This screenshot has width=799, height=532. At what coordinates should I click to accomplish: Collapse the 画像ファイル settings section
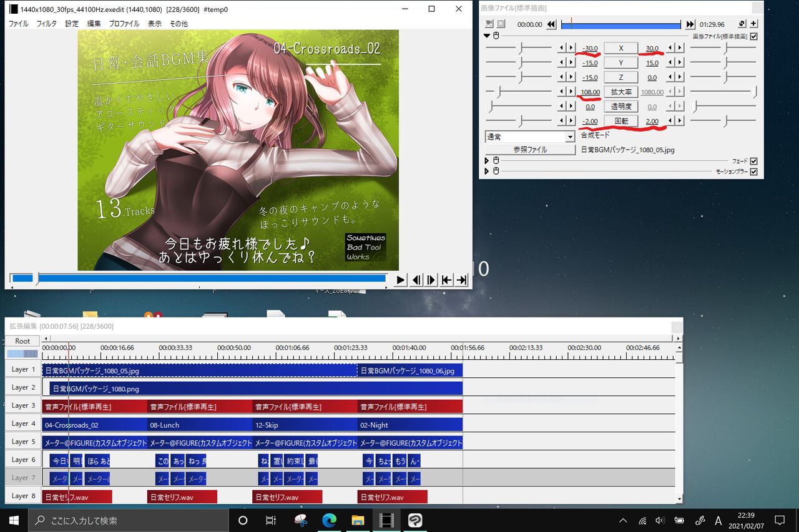(488, 36)
